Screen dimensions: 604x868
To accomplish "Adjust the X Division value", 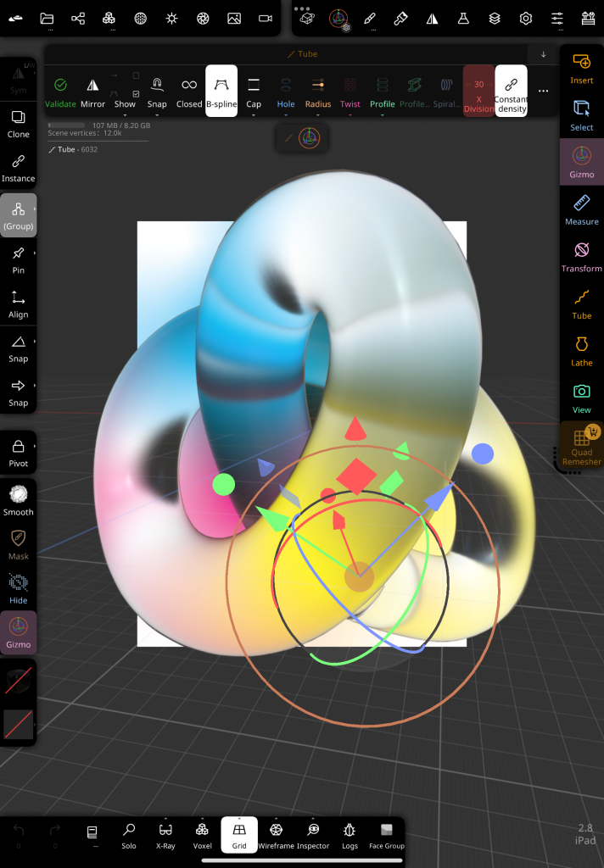I will [478, 92].
